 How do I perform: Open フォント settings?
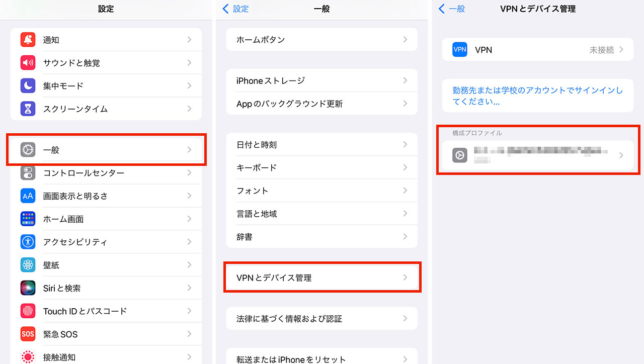[x=322, y=191]
